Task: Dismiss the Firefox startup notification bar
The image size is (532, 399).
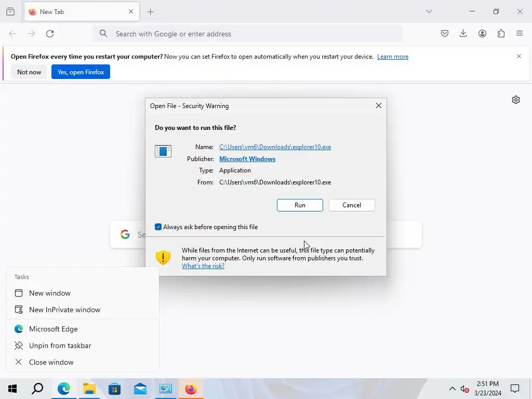Action: 519,56
